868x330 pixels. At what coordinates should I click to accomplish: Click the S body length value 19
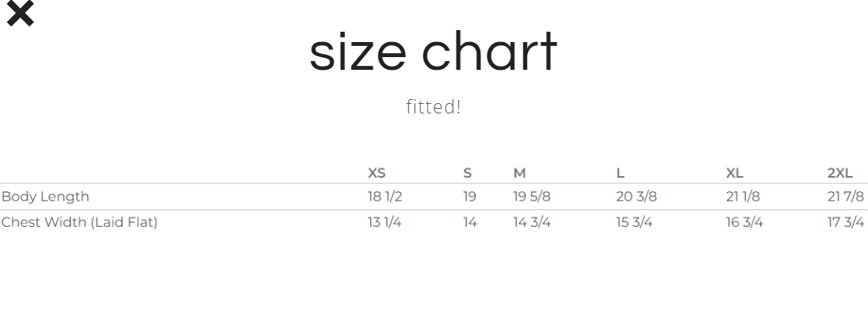469,197
